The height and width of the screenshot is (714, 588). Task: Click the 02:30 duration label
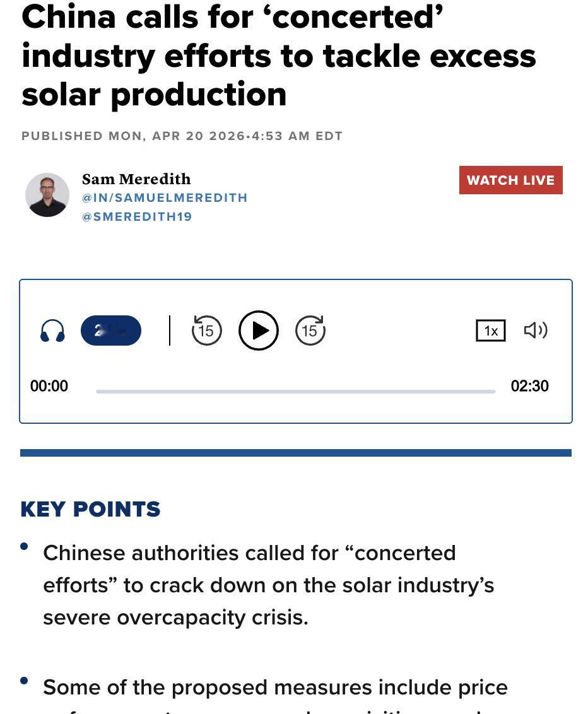click(x=529, y=386)
